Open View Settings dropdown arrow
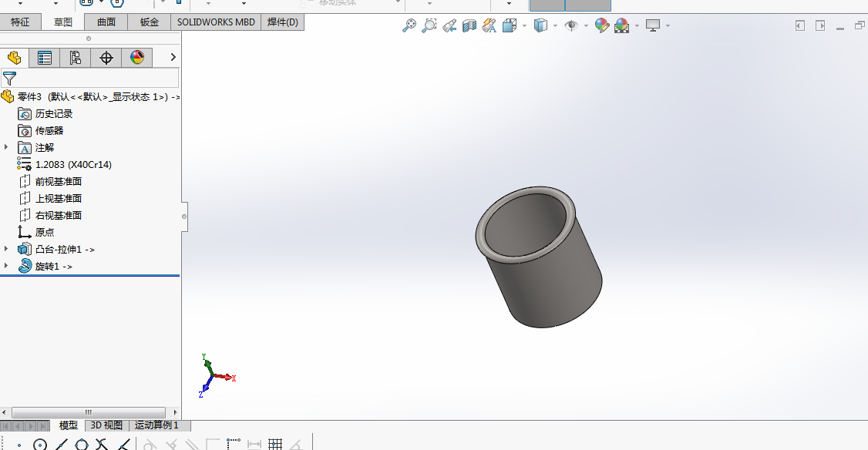 click(x=668, y=26)
